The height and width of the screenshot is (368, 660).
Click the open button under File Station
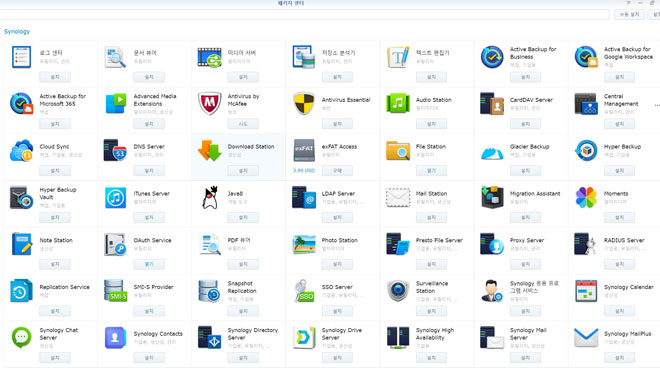[431, 171]
